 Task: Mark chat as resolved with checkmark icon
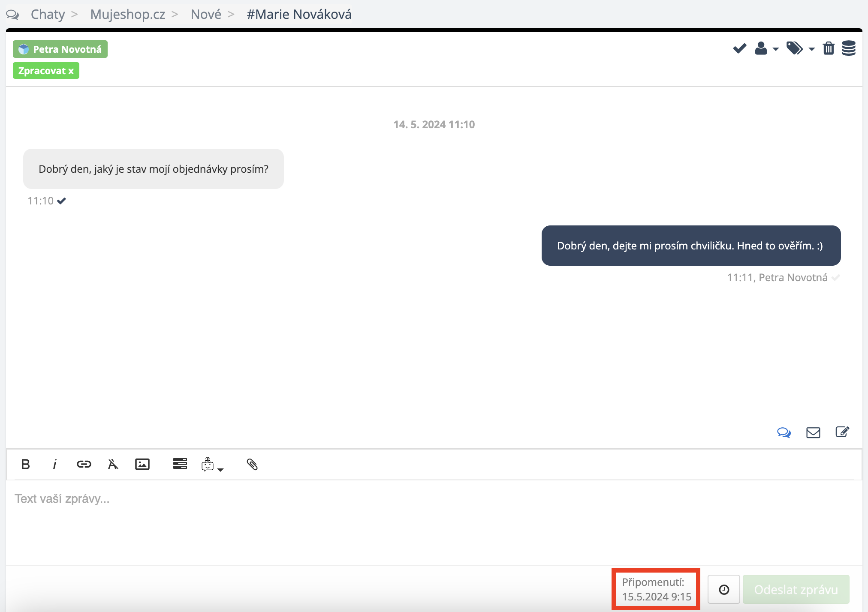coord(739,48)
